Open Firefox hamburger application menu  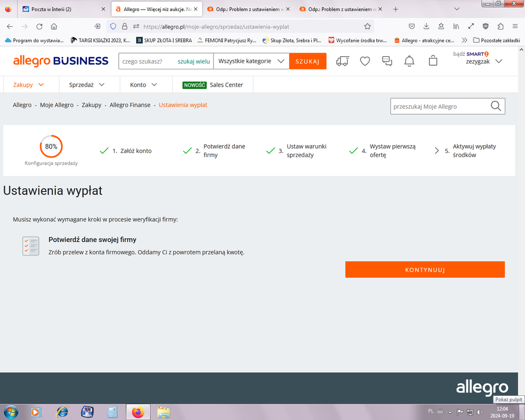tap(515, 26)
